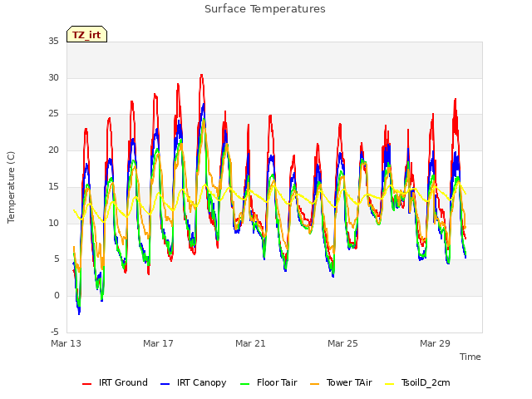Click the 25 y-axis tick label
The image size is (532, 399).
pyautogui.click(x=53, y=114)
